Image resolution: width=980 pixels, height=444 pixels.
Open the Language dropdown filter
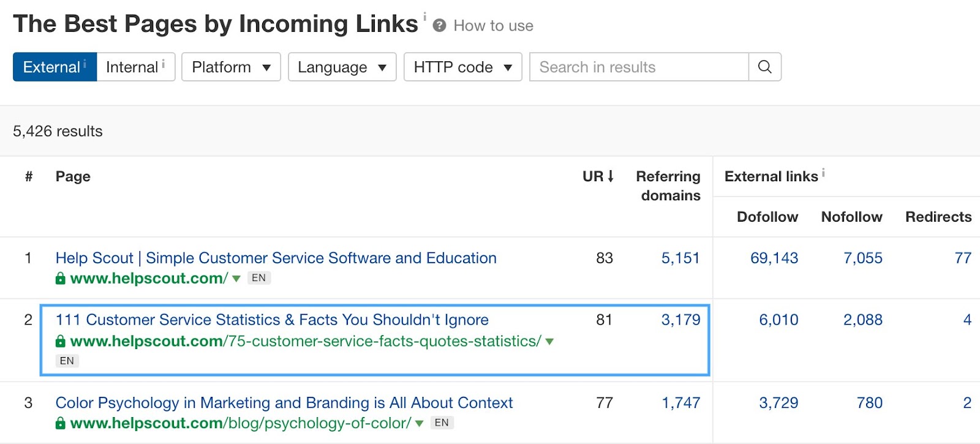pos(342,67)
